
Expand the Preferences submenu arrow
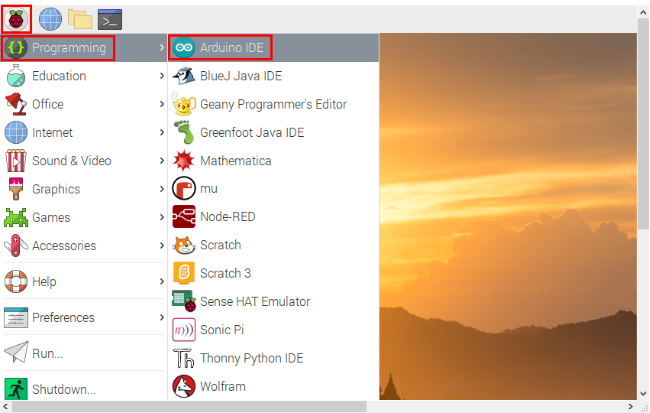pyautogui.click(x=161, y=318)
